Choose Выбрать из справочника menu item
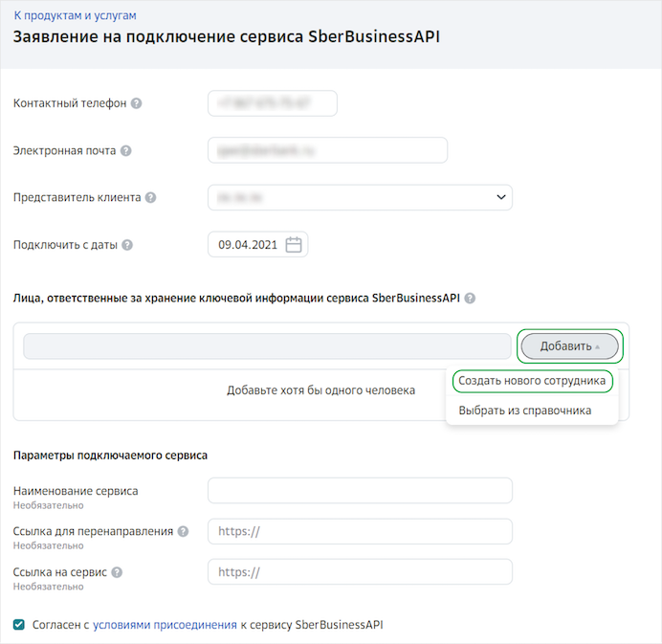Image resolution: width=662 pixels, height=644 pixels. pos(525,411)
